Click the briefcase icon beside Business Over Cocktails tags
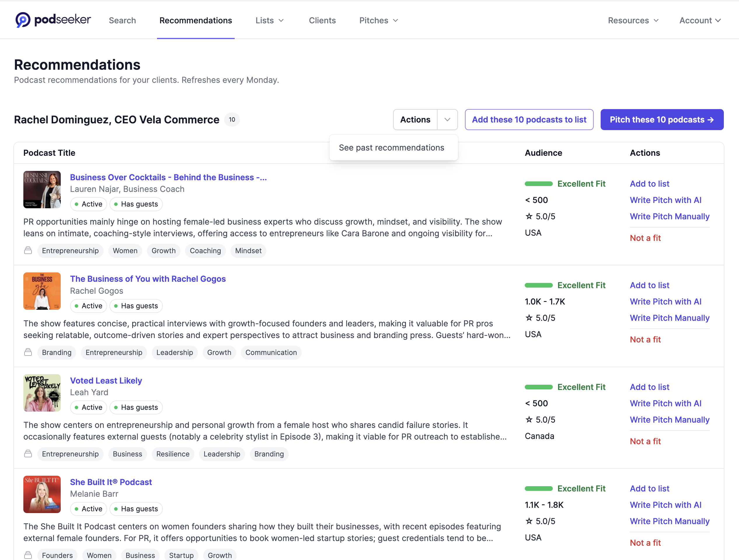Viewport: 739px width, 560px height. [x=28, y=251]
